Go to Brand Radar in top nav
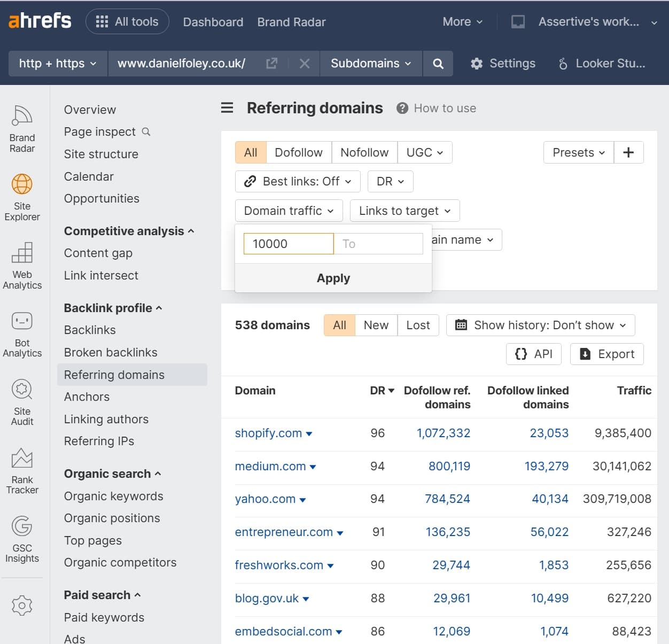This screenshot has height=644, width=669. (x=291, y=22)
